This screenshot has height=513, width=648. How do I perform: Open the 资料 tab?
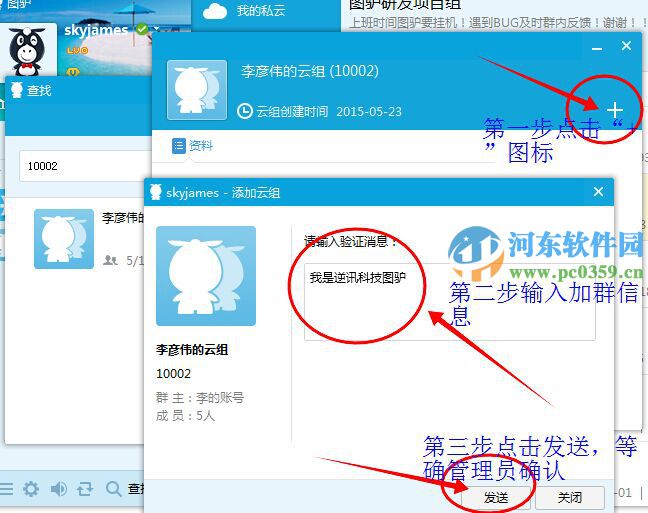(x=193, y=146)
